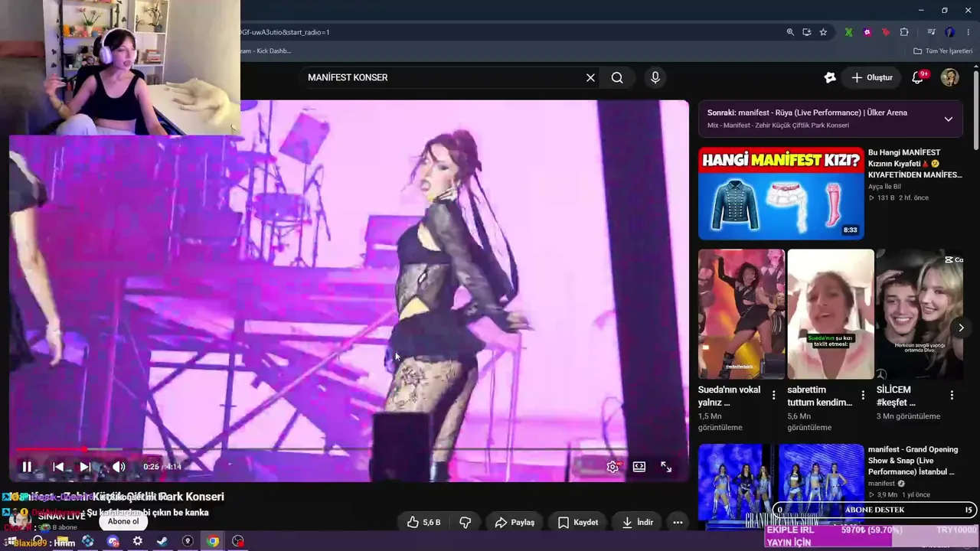Expand the Sonraki mix playlist panel
Viewport: 980px width, 551px height.
948,119
